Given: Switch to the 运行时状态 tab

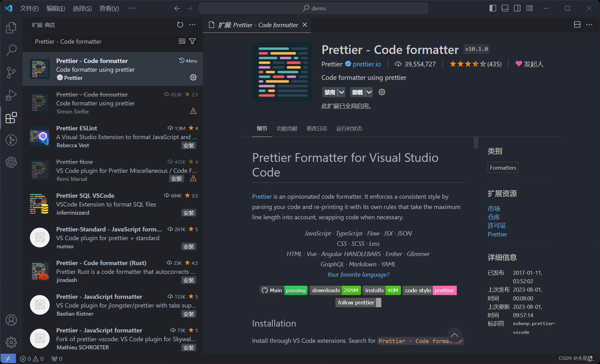Looking at the screenshot, I should point(349,129).
